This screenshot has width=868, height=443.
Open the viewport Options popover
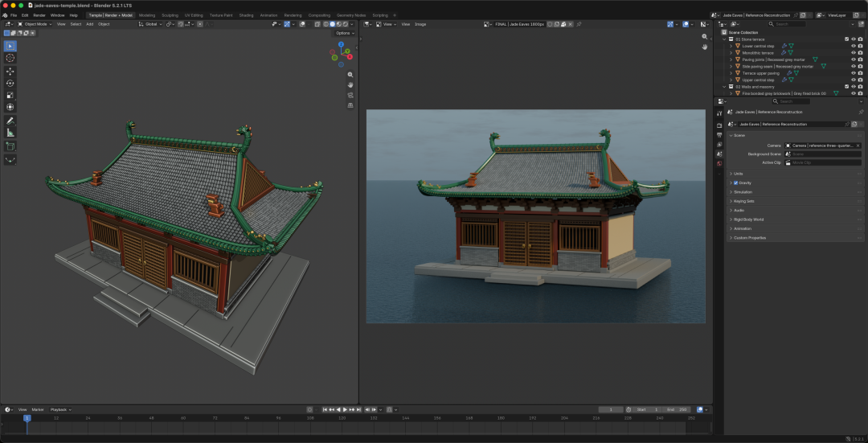point(344,33)
